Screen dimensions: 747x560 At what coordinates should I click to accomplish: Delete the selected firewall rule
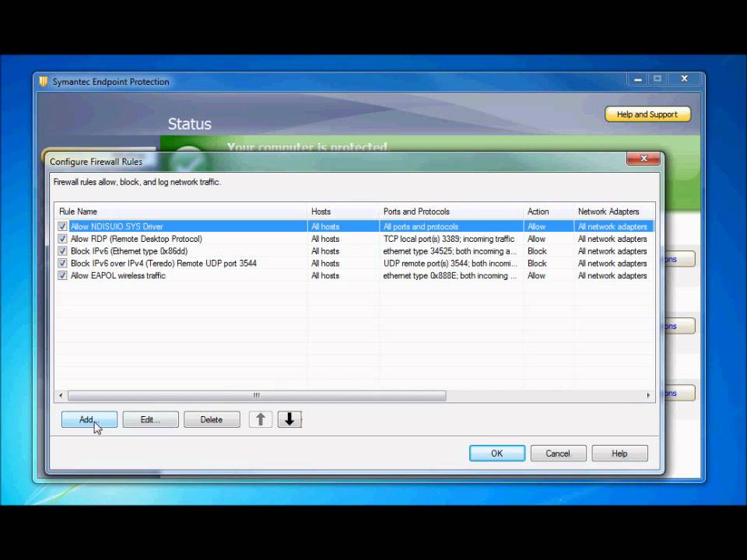[212, 419]
